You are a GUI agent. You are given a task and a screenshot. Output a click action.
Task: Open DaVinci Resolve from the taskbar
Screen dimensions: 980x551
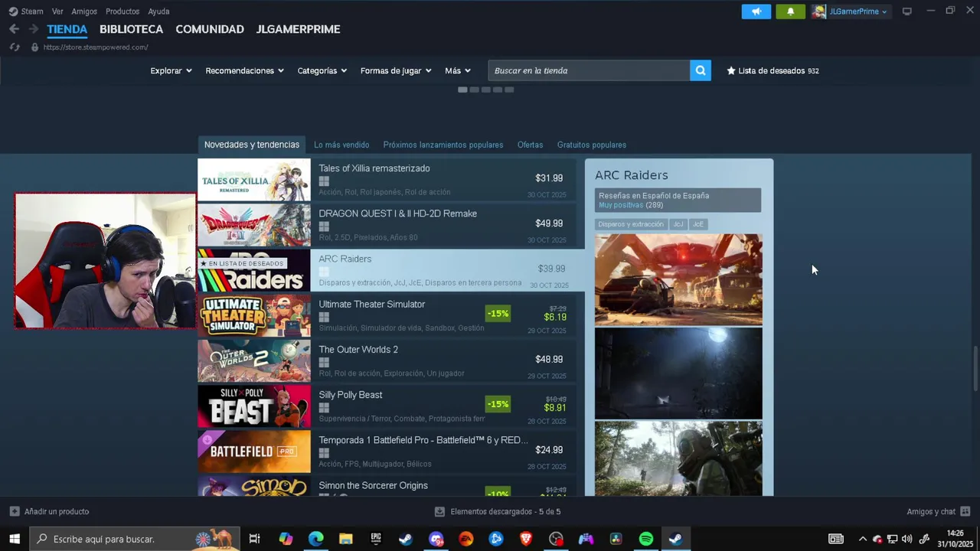click(x=616, y=539)
